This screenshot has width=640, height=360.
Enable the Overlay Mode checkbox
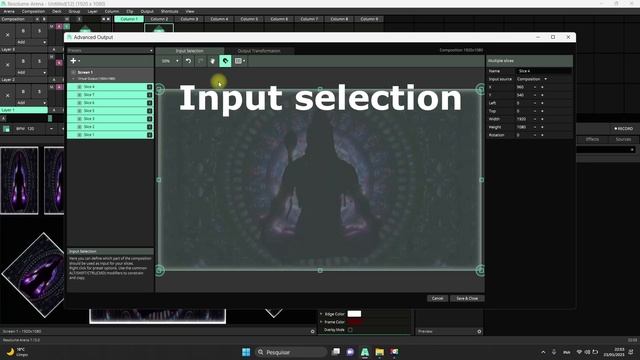(350, 330)
